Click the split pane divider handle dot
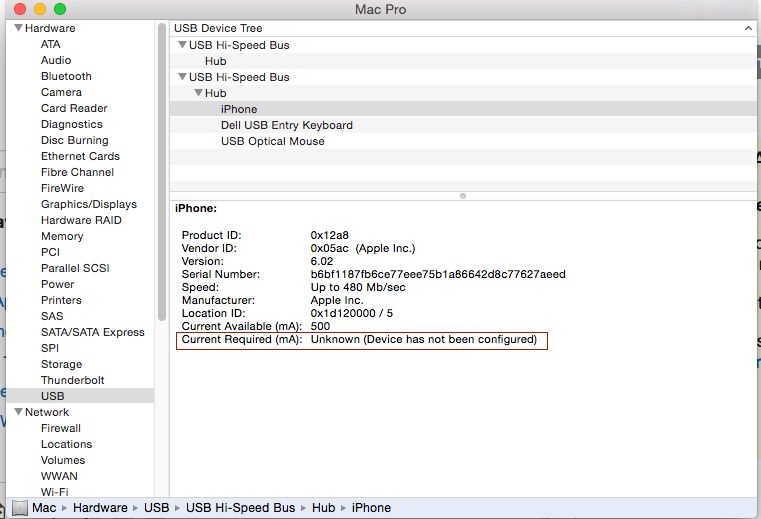The width and height of the screenshot is (761, 519). (x=463, y=196)
